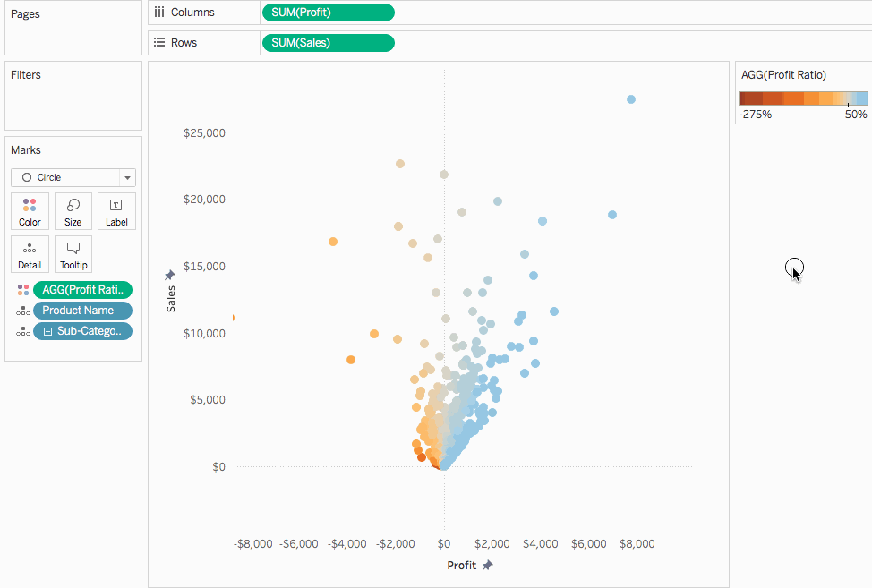The image size is (872, 588).
Task: Click the $5,000 Sales axis label
Action: 208,399
